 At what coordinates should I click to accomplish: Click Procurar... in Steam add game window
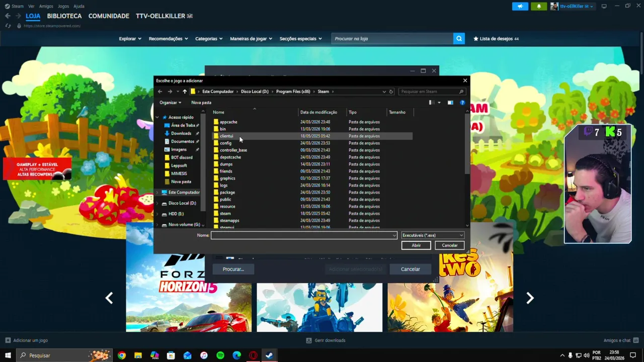click(x=233, y=269)
